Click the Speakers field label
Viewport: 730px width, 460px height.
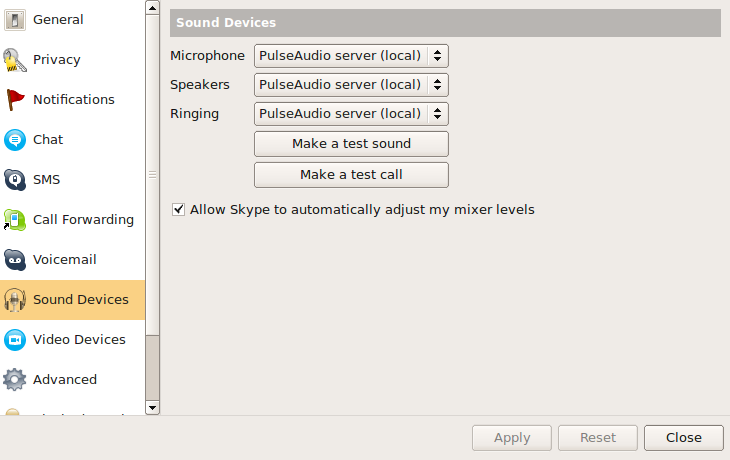pyautogui.click(x=200, y=85)
